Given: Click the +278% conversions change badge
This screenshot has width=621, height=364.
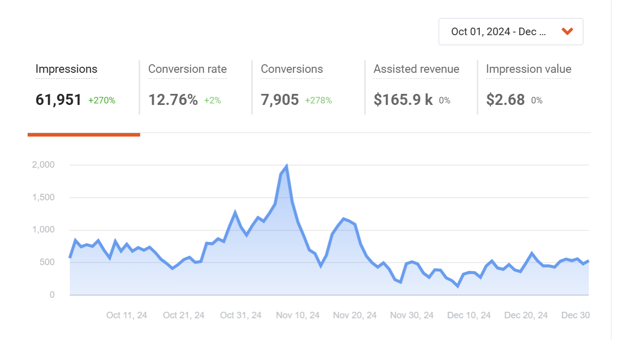Looking at the screenshot, I should (x=318, y=100).
